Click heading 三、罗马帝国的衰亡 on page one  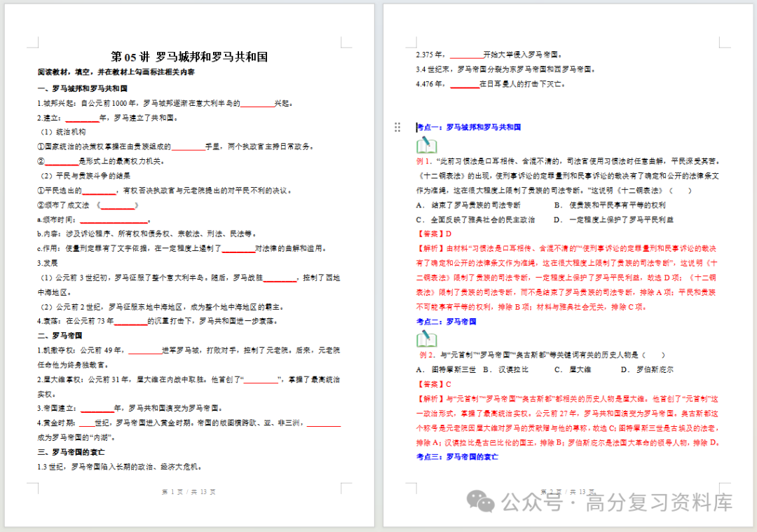71,452
